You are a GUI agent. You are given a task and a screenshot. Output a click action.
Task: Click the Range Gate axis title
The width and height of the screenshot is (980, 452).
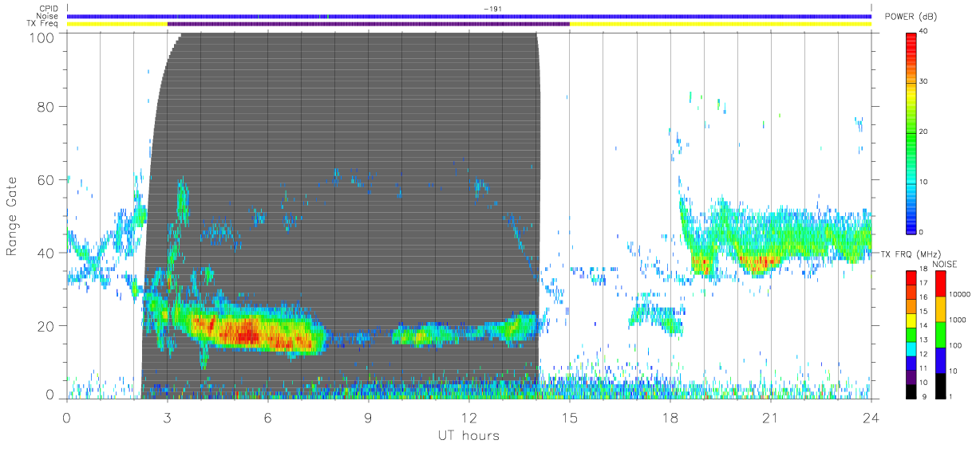click(14, 217)
